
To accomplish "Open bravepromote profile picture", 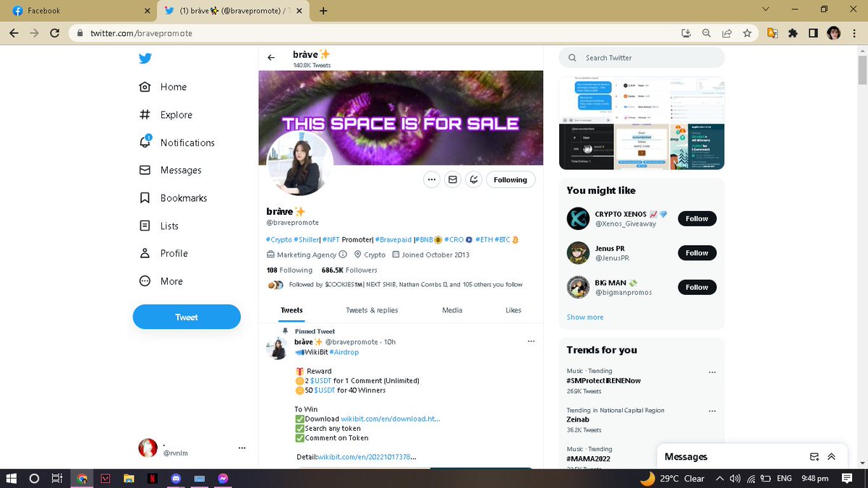I will click(x=300, y=163).
